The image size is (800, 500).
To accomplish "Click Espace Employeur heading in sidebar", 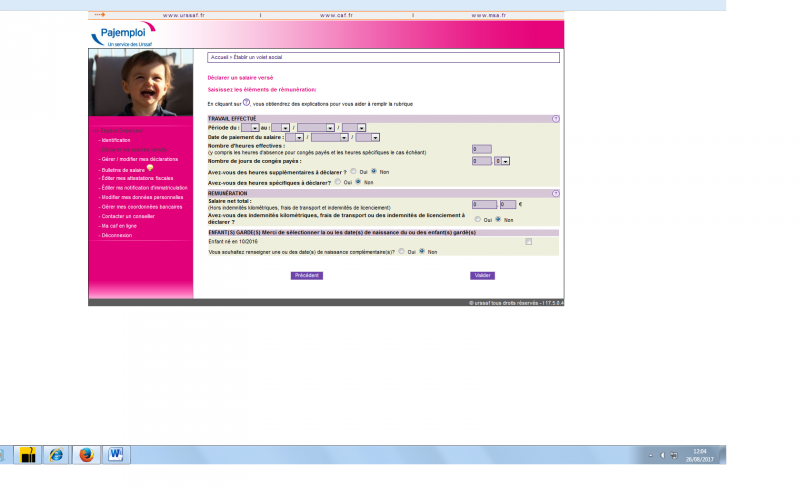I will click(x=121, y=131).
